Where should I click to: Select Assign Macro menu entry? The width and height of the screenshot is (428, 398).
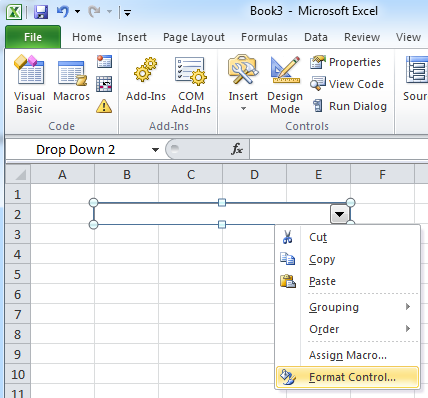click(348, 355)
